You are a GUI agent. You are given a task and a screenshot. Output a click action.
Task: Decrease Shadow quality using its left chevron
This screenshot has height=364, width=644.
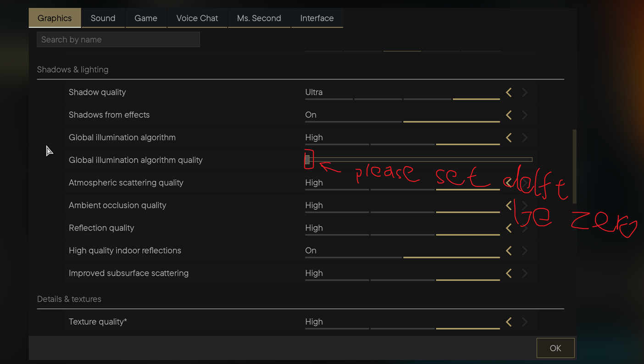pos(508,92)
